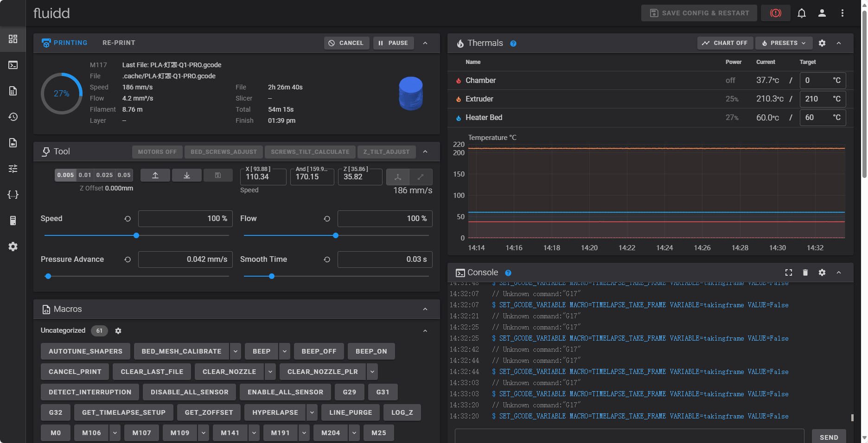Open the Presets dropdown

point(784,43)
